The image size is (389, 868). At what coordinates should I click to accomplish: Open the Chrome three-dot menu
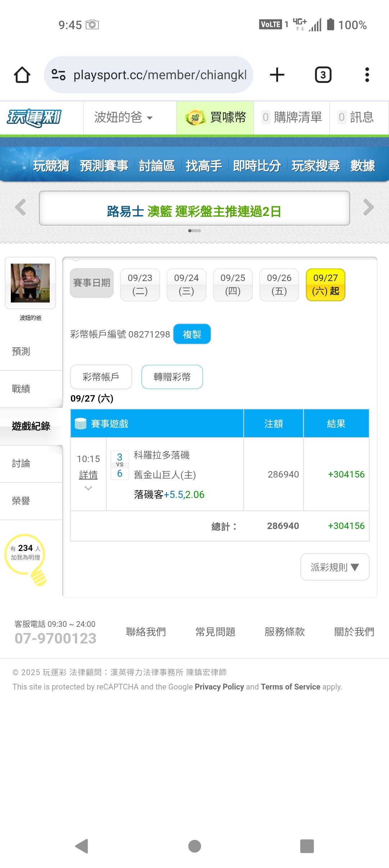tap(367, 75)
